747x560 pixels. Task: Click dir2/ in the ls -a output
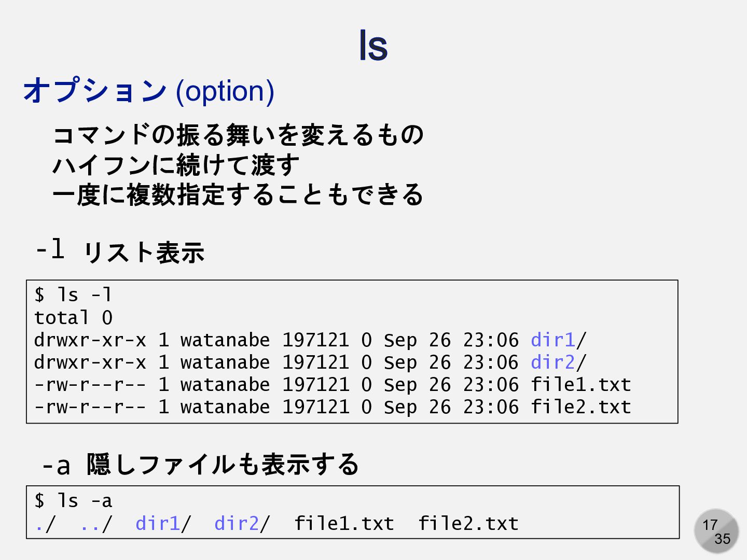(242, 524)
